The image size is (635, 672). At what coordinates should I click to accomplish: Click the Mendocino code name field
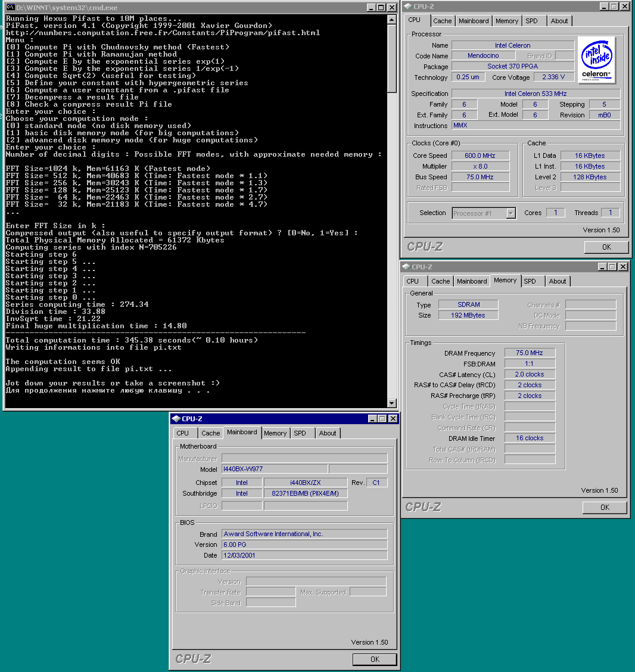(x=483, y=56)
